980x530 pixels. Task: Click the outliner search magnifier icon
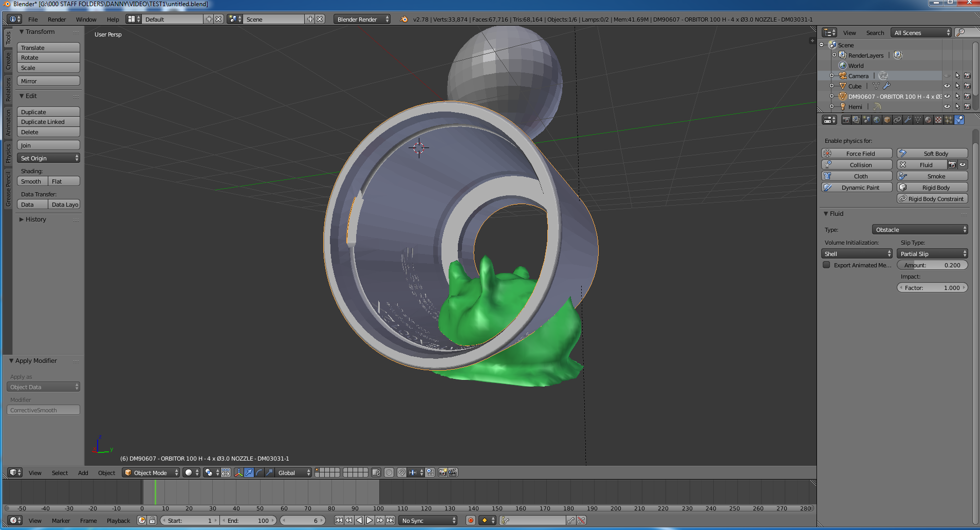pyautogui.click(x=960, y=32)
